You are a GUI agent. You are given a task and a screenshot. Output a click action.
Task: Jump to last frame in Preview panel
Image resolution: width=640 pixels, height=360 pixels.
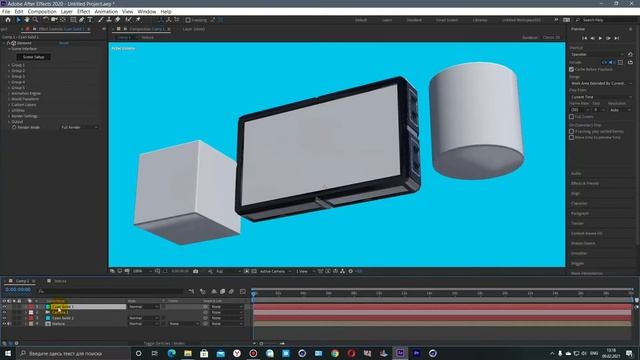617,38
